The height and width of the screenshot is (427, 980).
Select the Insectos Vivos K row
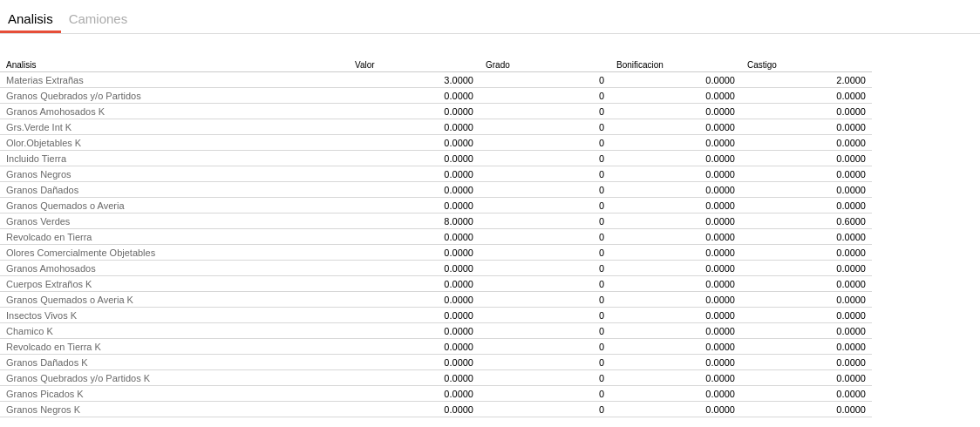click(41, 315)
